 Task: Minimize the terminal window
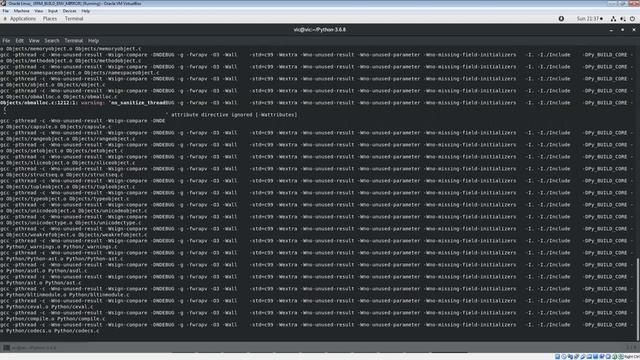[x=611, y=30]
